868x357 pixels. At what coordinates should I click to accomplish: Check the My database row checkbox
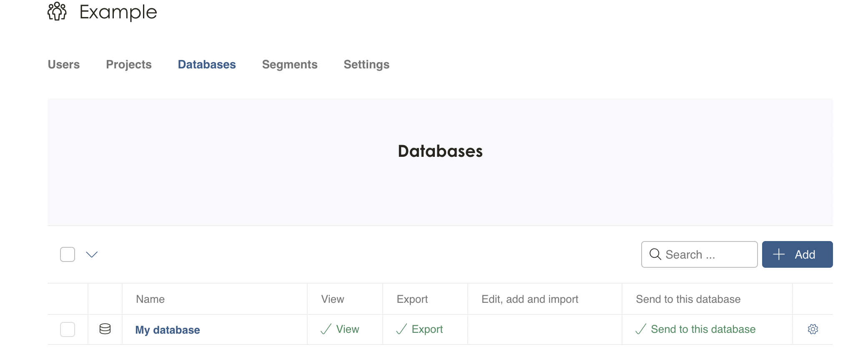[68, 329]
